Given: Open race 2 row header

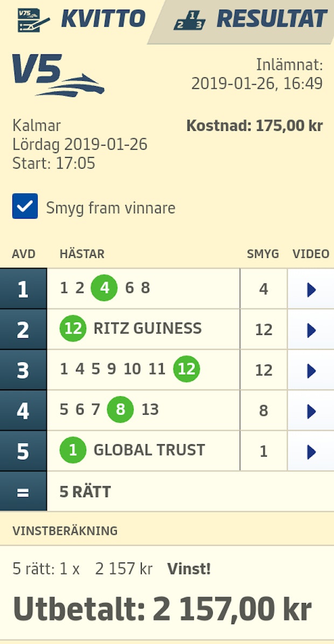Looking at the screenshot, I should tap(23, 330).
